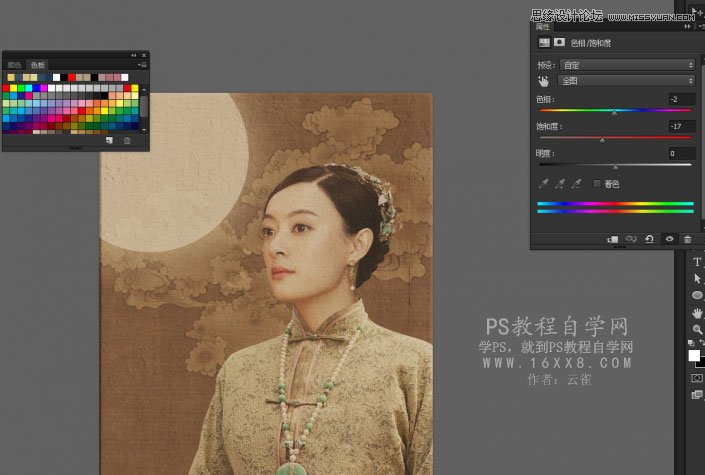This screenshot has width=705, height=475.
Task: Click the Lightness slider track
Action: coord(615,165)
